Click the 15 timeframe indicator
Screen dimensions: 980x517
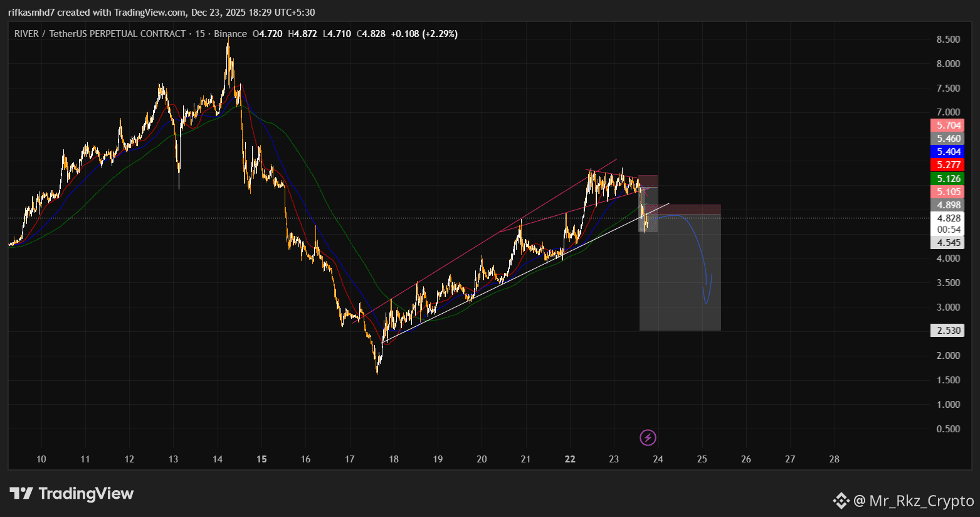click(x=200, y=34)
